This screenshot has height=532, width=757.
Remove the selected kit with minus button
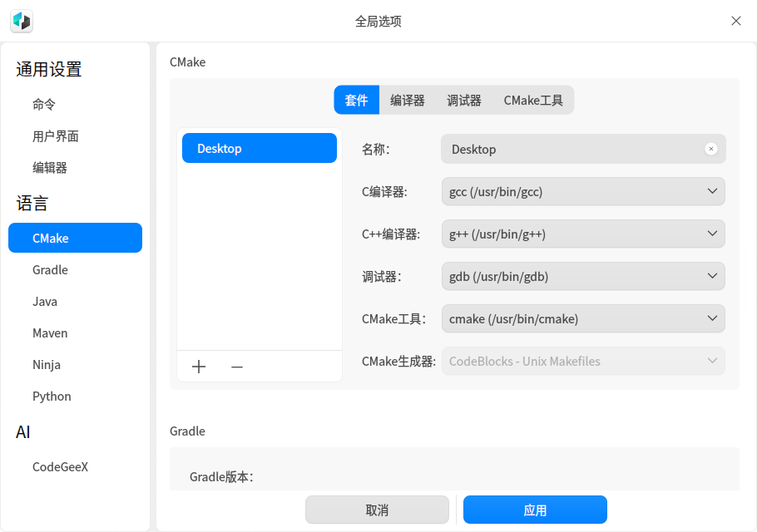click(x=236, y=367)
